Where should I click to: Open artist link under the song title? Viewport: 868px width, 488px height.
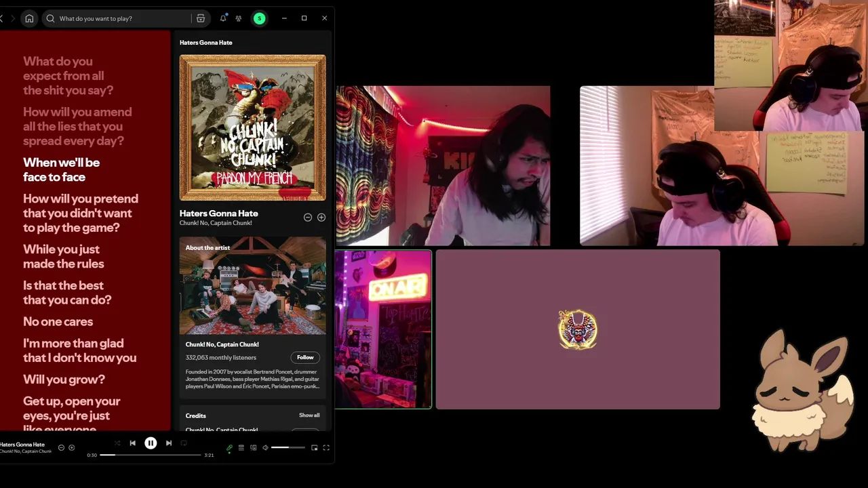pos(216,223)
